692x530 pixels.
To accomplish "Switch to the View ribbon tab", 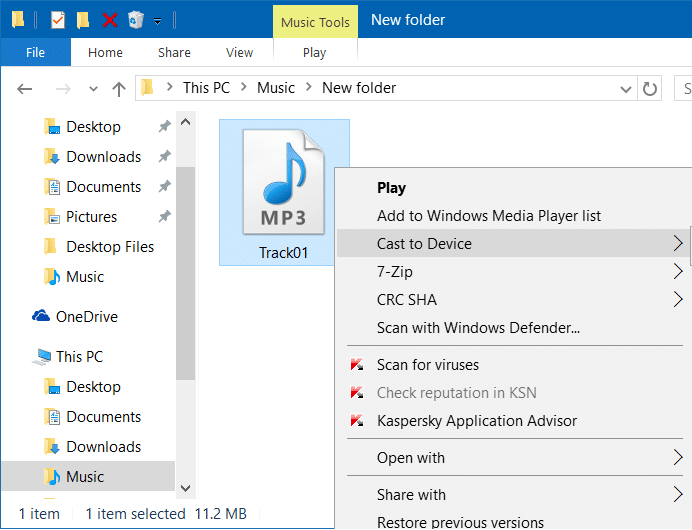I will click(239, 53).
